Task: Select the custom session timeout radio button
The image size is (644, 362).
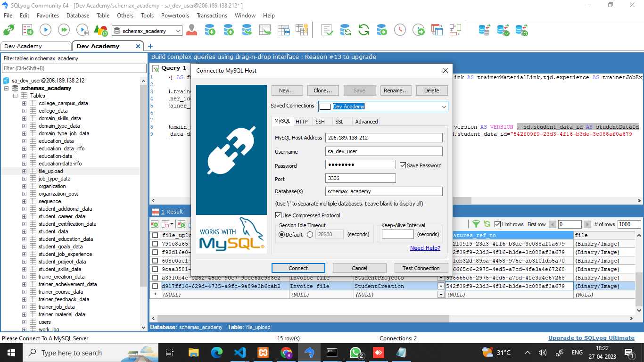Action: (x=310, y=234)
